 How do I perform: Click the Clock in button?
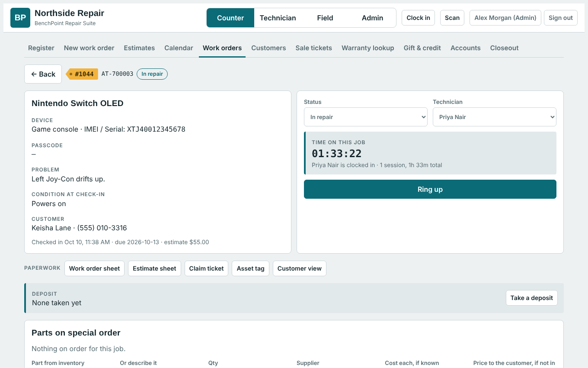(419, 18)
